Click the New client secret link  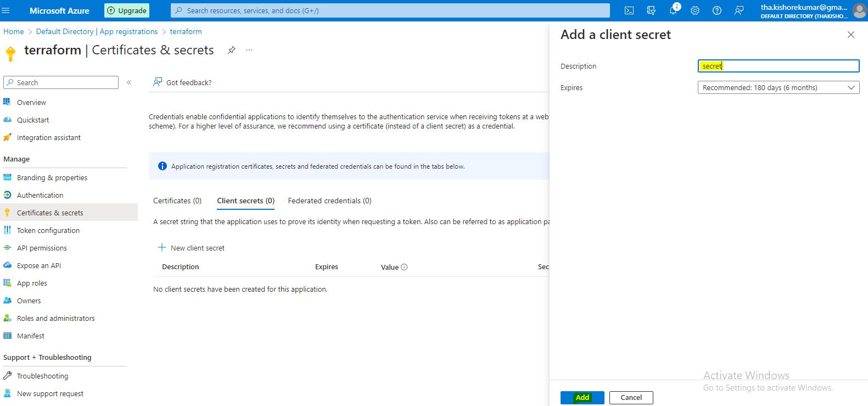192,248
